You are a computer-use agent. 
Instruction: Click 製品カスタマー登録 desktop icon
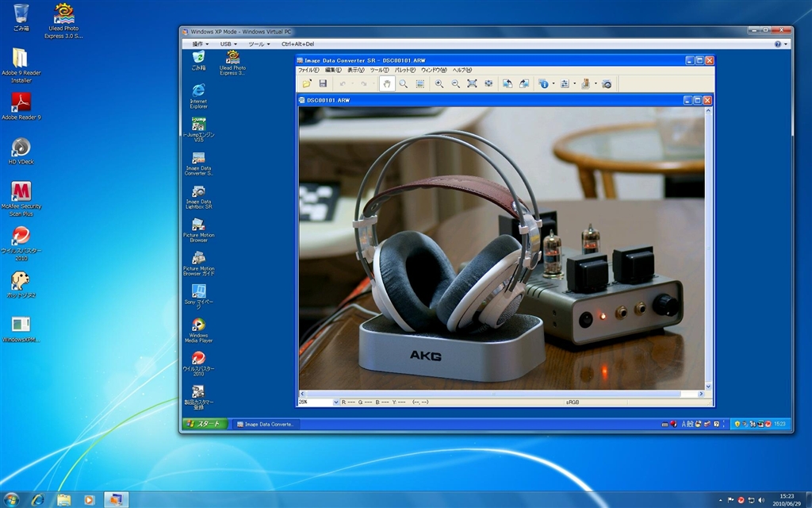[198, 397]
